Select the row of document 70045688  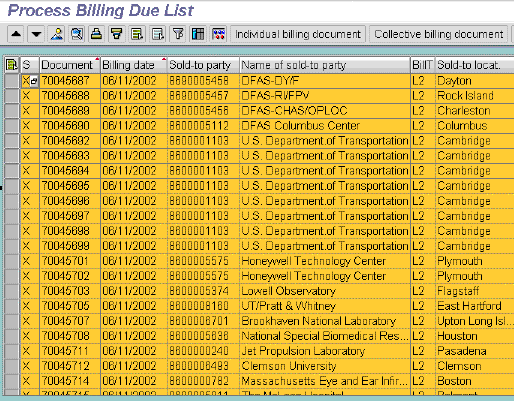(12, 96)
